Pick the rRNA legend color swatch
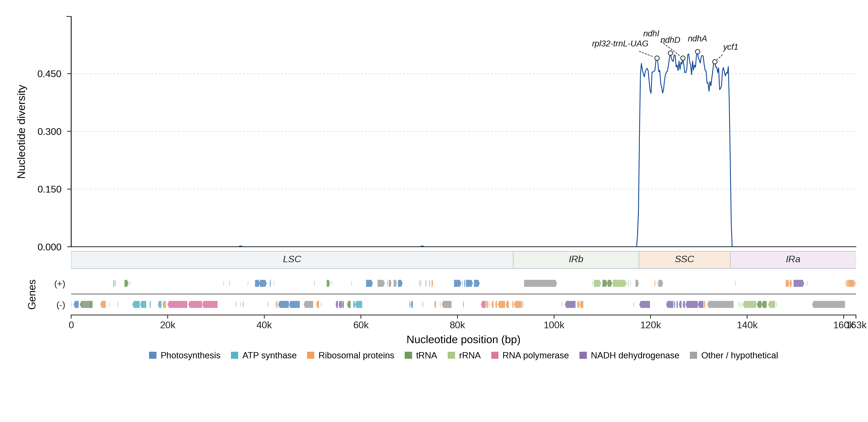Viewport: 868px width, 422px height. (451, 355)
